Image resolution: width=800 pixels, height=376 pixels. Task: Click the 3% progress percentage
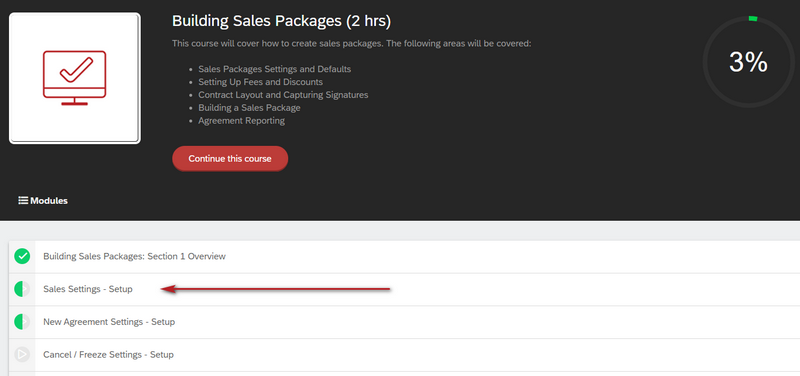click(x=748, y=62)
